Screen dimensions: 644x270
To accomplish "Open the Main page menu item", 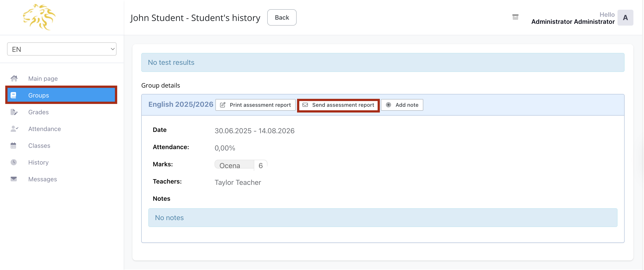I will pos(43,79).
